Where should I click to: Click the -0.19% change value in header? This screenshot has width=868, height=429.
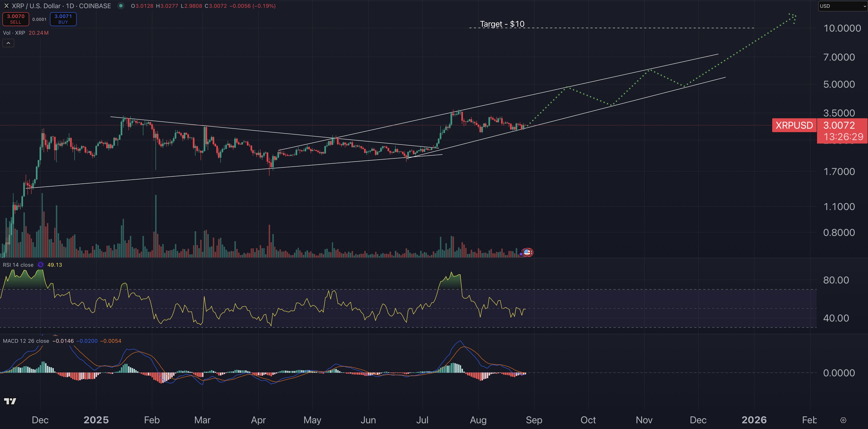tap(264, 6)
